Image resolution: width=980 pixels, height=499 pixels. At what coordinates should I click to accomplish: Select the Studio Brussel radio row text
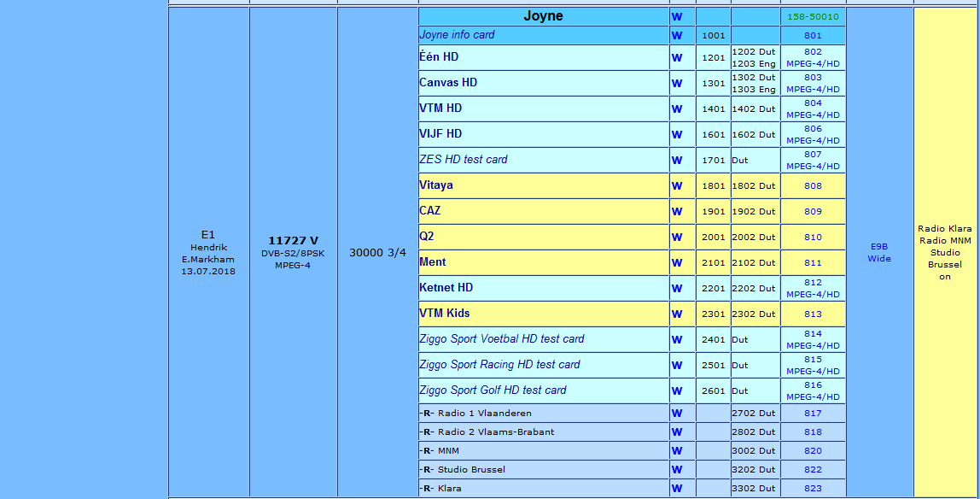tap(471, 470)
